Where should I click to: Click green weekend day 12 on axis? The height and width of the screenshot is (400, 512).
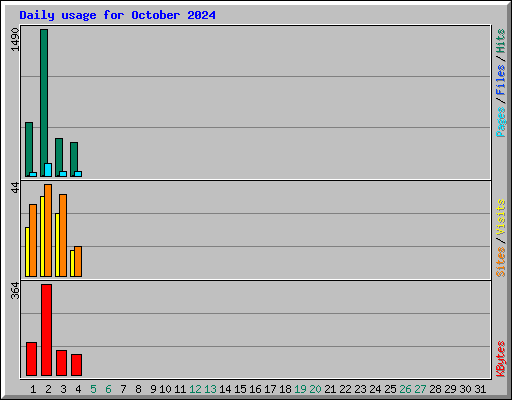point(195,389)
